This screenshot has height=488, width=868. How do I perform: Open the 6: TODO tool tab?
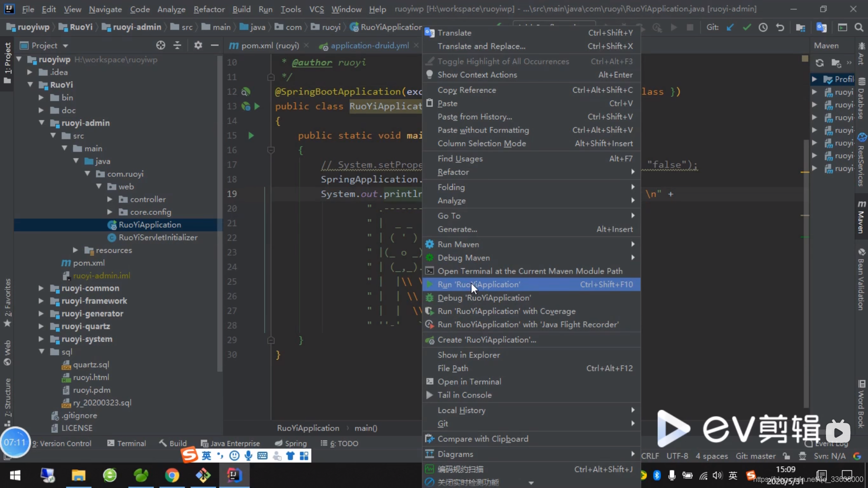coord(340,443)
